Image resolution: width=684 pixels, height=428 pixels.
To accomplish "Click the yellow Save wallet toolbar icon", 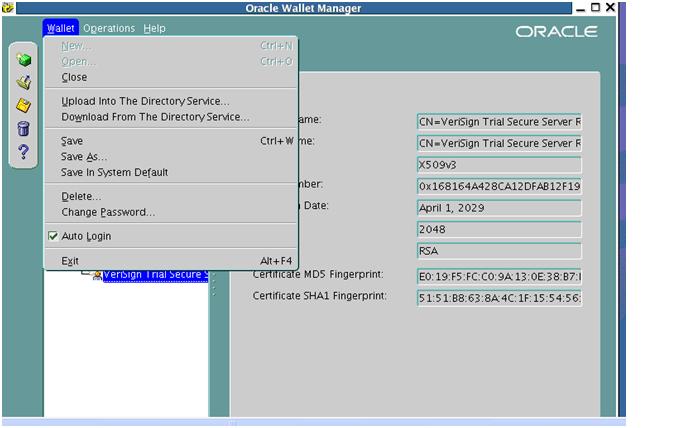I will pos(24,106).
